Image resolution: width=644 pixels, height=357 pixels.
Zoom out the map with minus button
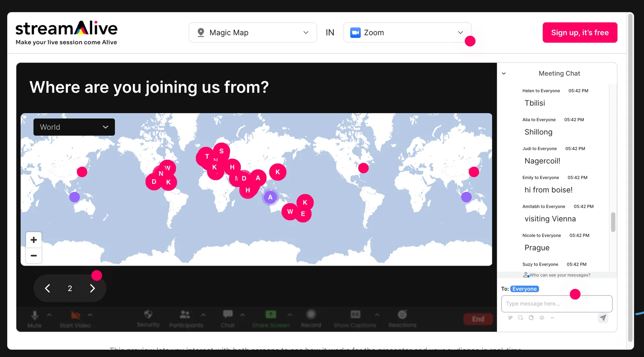pyautogui.click(x=34, y=256)
